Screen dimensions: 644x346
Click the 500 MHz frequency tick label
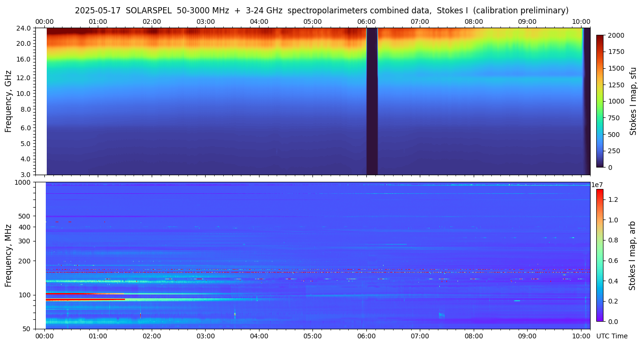pos(24,216)
